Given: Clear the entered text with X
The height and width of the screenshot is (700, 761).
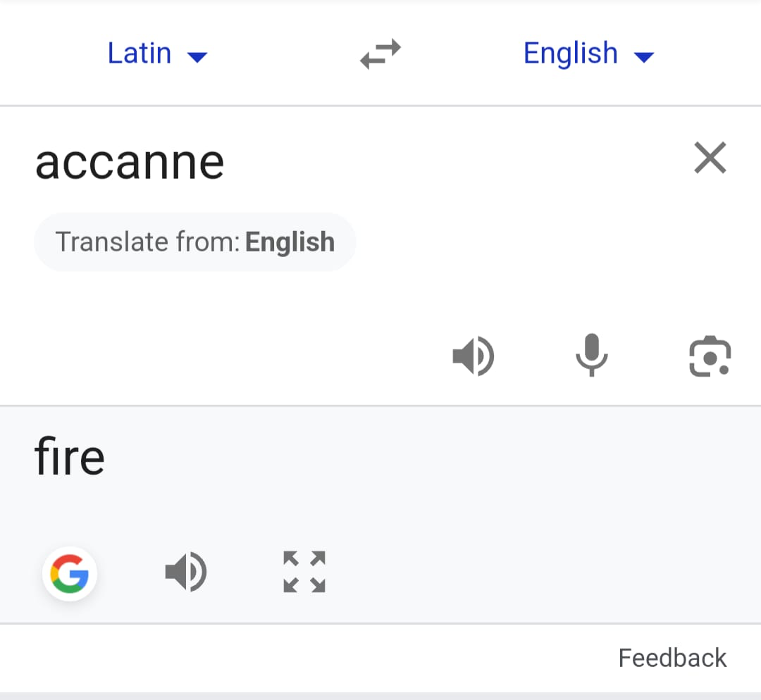Looking at the screenshot, I should [710, 158].
